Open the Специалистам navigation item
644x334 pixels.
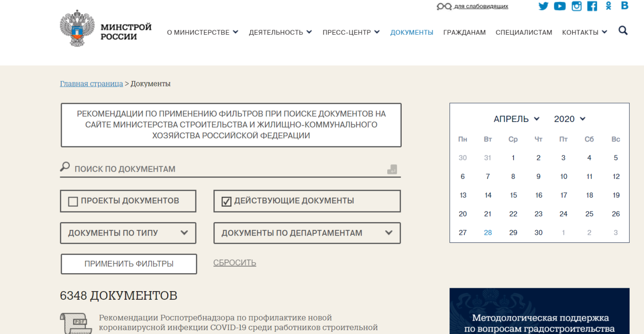(x=524, y=32)
